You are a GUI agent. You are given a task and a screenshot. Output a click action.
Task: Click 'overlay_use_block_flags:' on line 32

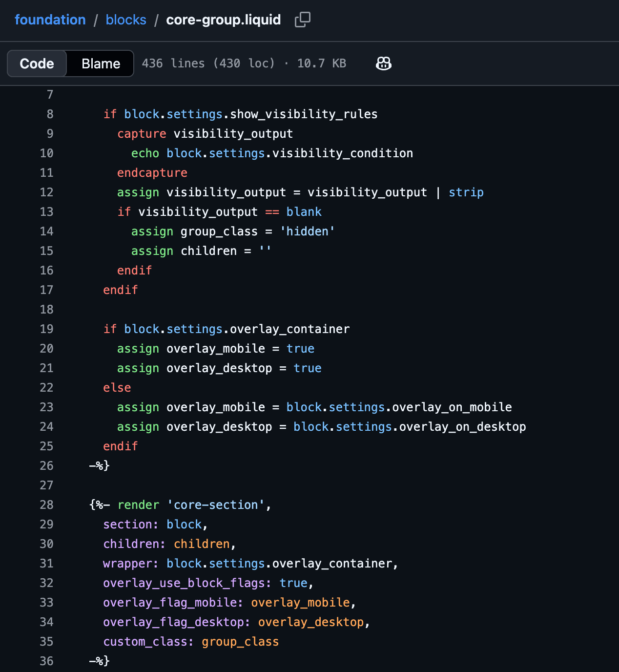pyautogui.click(x=187, y=583)
